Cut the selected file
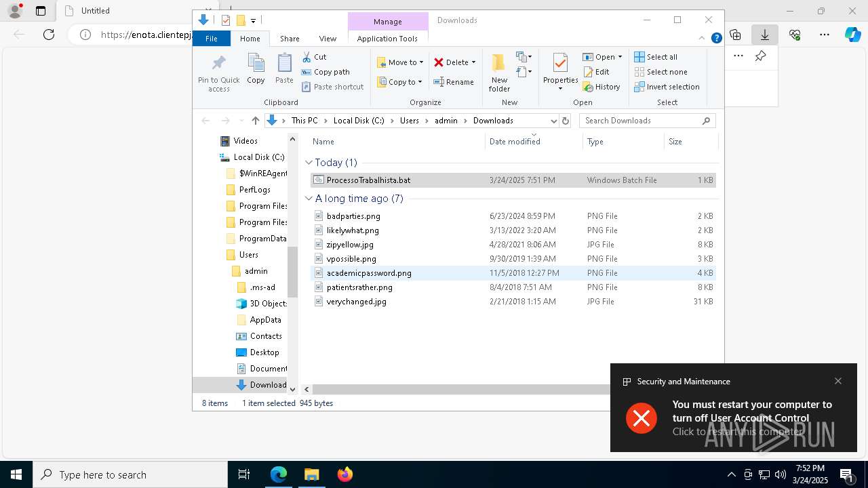This screenshot has width=868, height=488. 314,57
